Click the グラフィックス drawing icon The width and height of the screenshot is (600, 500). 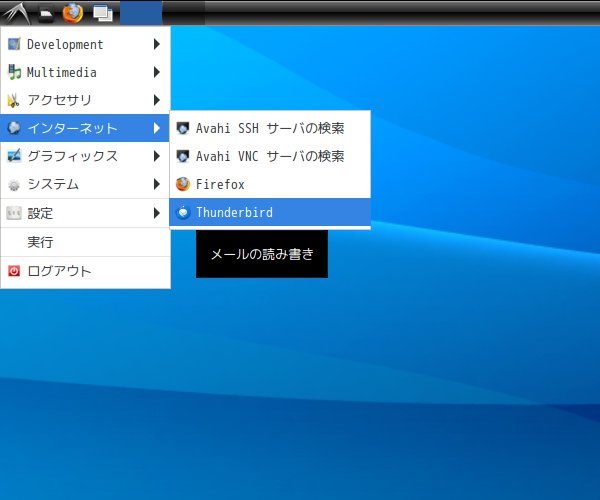14,156
